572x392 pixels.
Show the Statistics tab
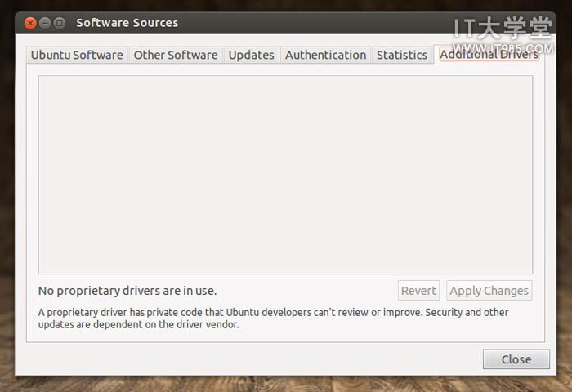coord(402,55)
